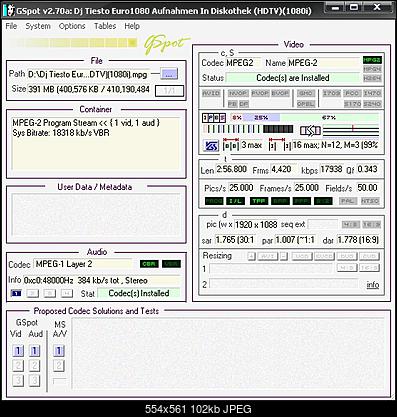This screenshot has width=397, height=417.
Task: Open the Help menu
Action: click(132, 26)
